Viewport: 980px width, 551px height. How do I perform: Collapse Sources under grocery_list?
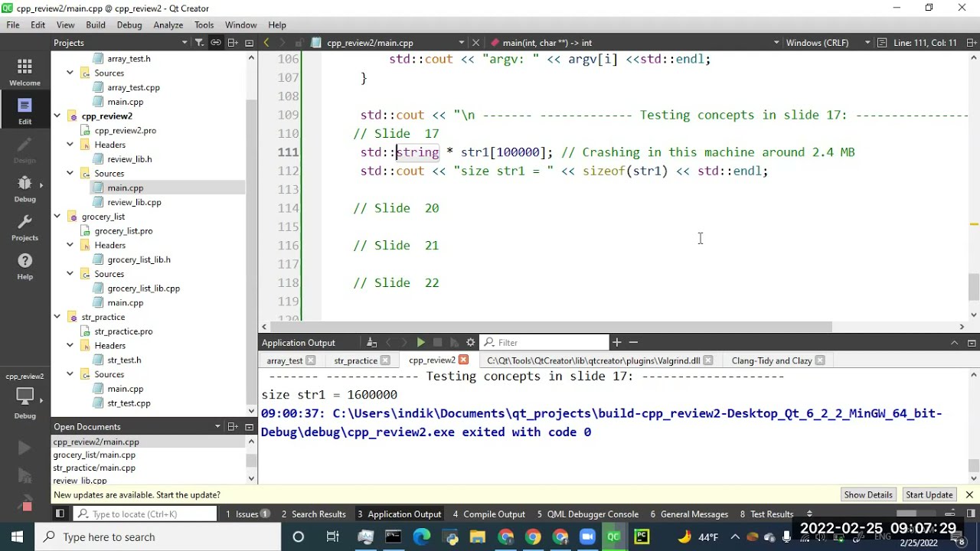(70, 274)
